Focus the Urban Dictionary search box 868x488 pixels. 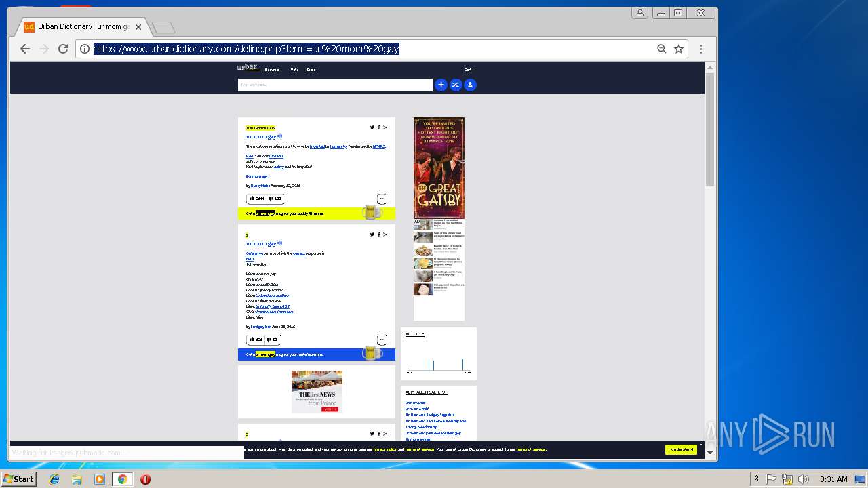pos(335,85)
